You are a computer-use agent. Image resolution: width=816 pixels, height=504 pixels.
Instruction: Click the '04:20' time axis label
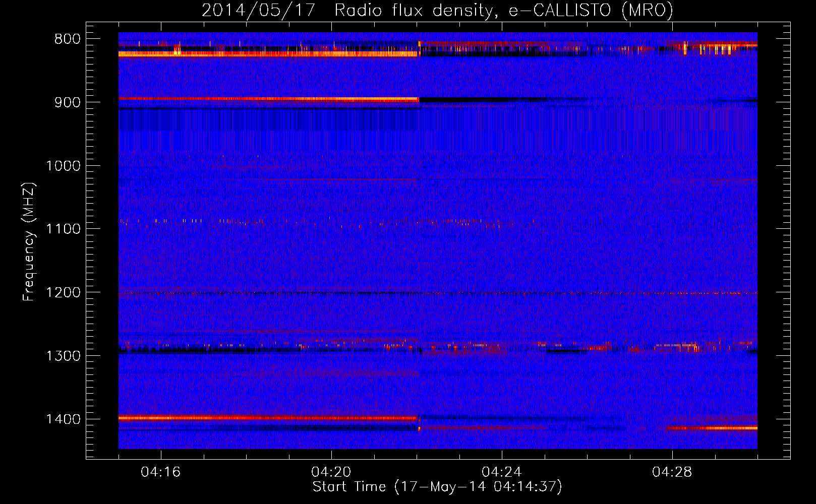(x=331, y=472)
